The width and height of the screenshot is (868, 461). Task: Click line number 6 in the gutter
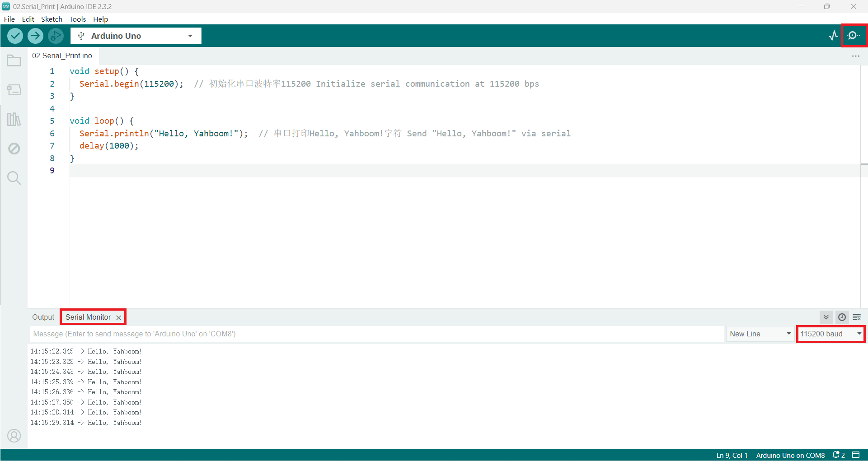[52, 133]
